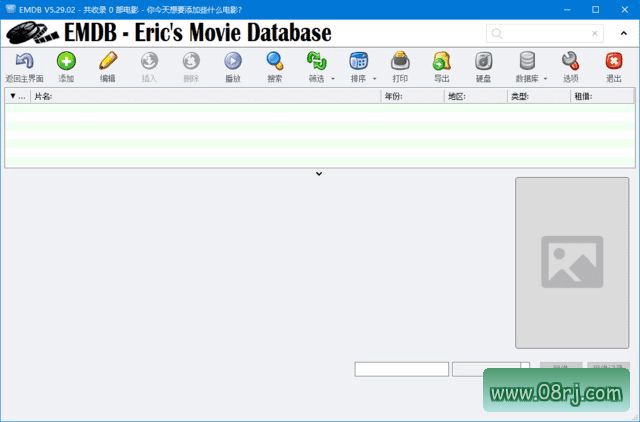Start playback with the 播放 icon
The height and width of the screenshot is (422, 640).
(233, 61)
